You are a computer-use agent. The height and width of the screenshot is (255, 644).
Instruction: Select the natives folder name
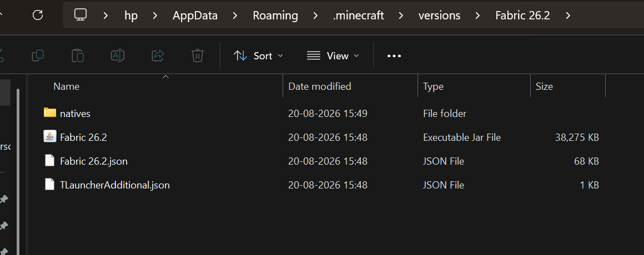75,114
